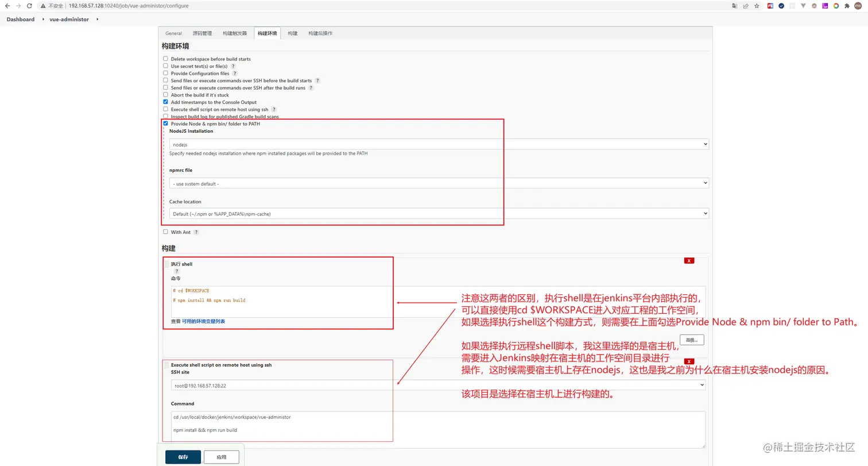
Task: Switch to the 源码管理 tab
Action: (x=202, y=33)
